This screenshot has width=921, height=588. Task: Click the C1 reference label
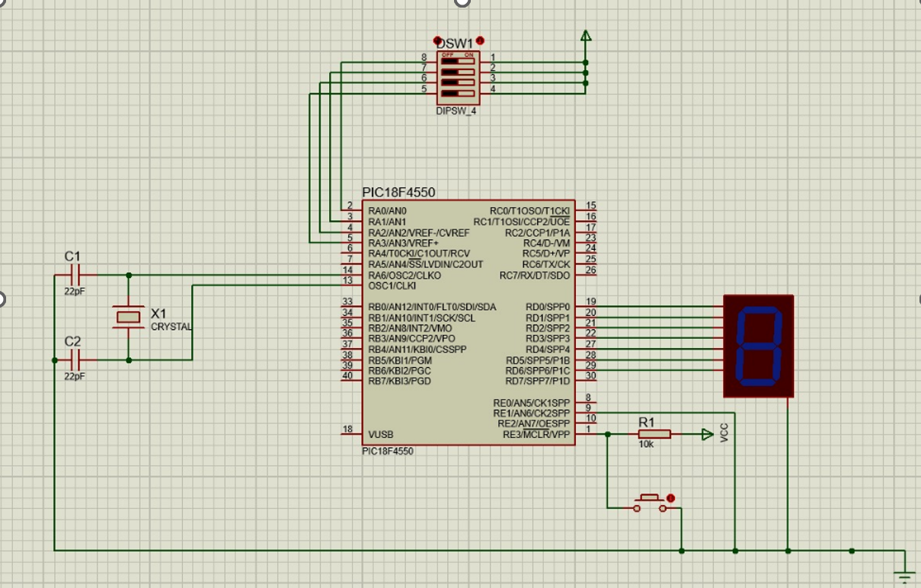(x=72, y=256)
